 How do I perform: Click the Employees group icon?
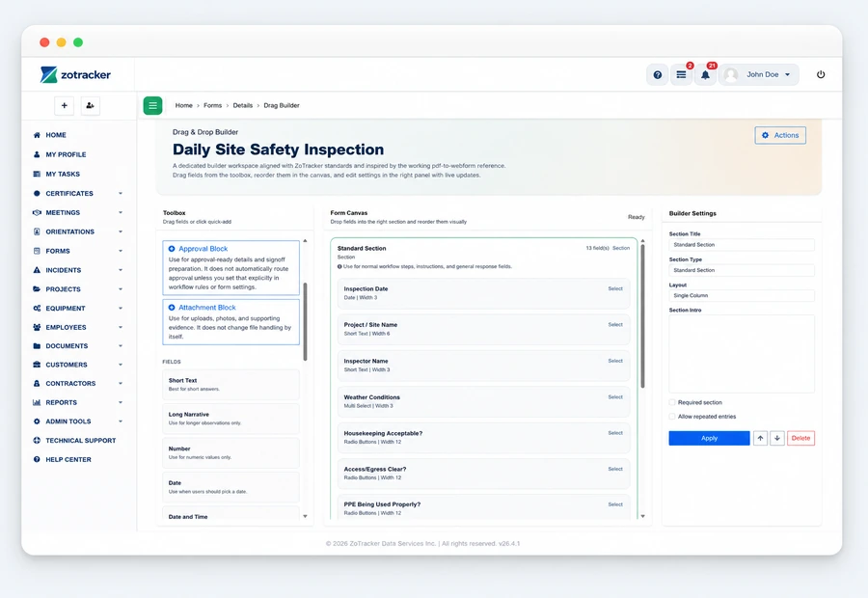coord(37,327)
